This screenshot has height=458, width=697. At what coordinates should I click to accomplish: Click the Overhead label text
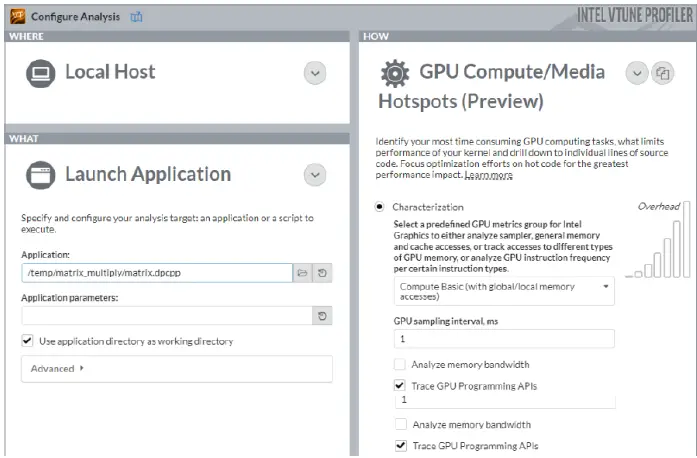coord(659,207)
